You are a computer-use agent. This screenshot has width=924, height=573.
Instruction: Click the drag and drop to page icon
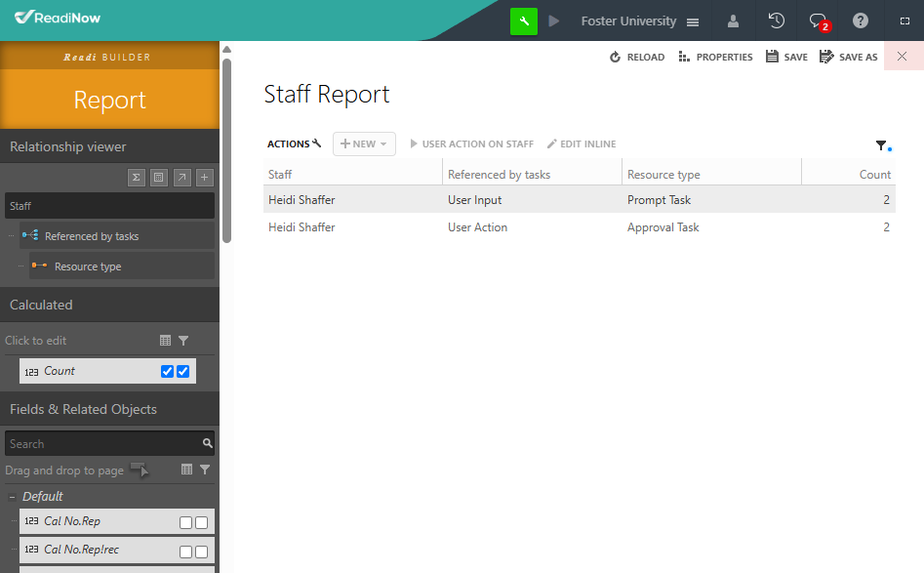(140, 470)
